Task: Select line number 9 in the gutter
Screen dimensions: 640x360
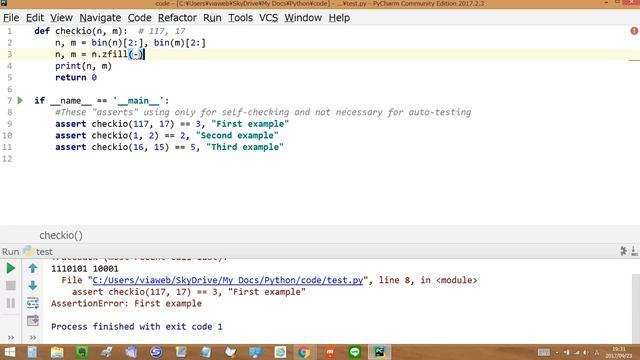Action: pyautogui.click(x=9, y=124)
